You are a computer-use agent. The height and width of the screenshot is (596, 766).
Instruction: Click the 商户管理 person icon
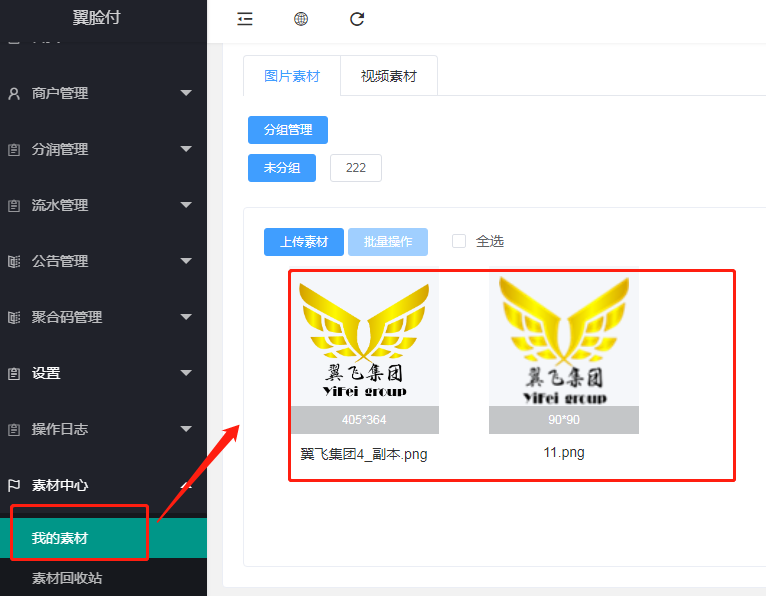(14, 93)
